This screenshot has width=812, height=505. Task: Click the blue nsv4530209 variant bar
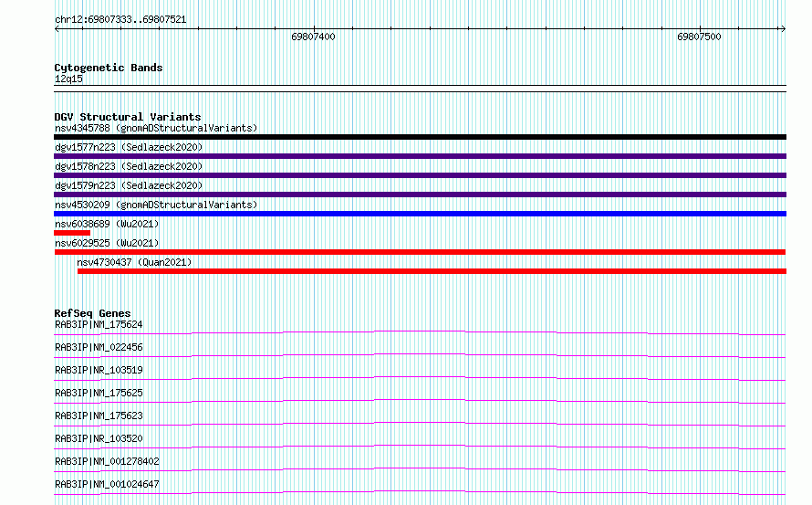coord(420,214)
